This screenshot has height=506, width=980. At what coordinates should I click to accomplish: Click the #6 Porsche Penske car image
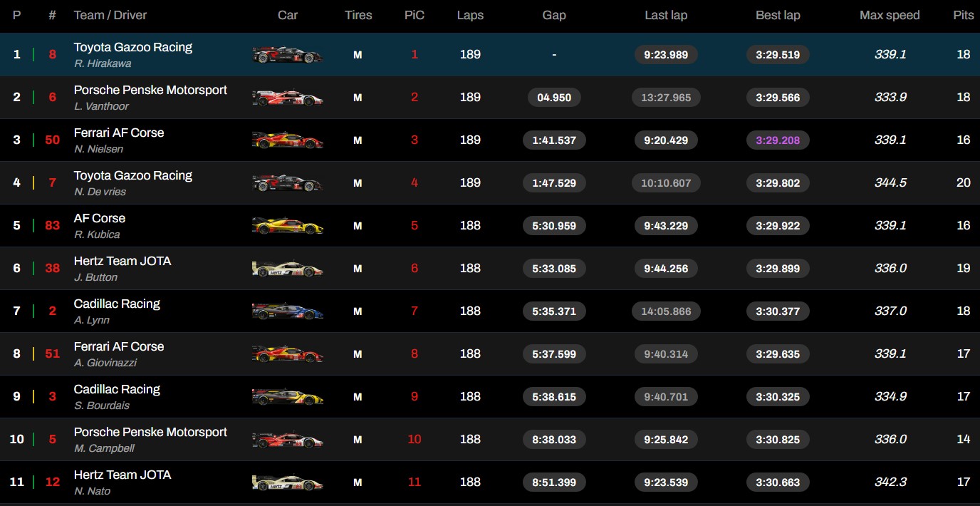point(287,98)
